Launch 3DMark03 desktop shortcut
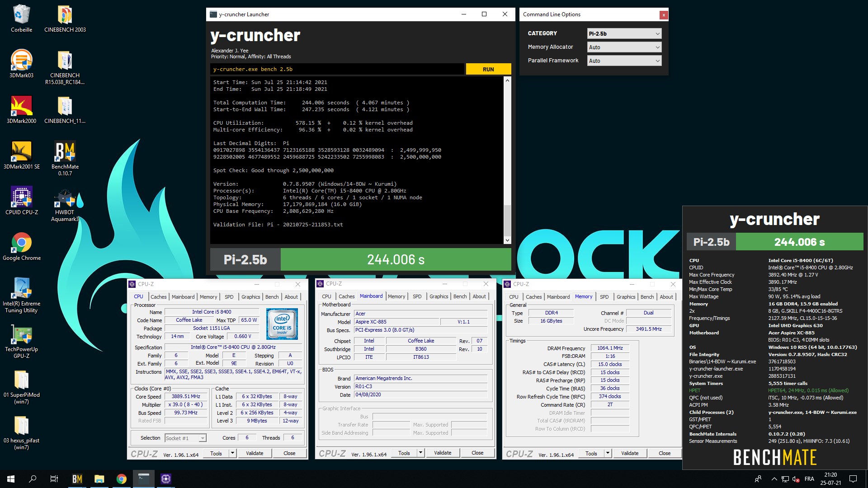This screenshot has width=868, height=488. (21, 64)
